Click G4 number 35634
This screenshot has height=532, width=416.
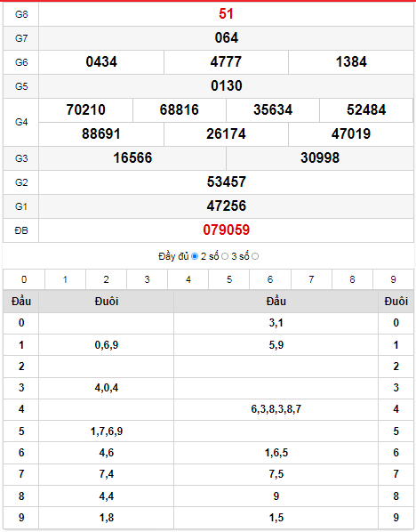point(273,110)
